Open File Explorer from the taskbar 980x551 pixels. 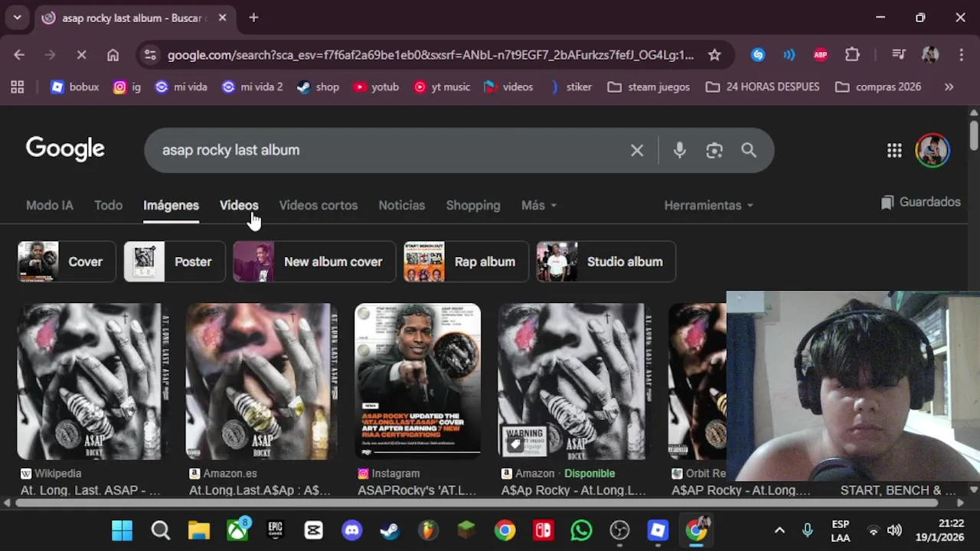(198, 530)
